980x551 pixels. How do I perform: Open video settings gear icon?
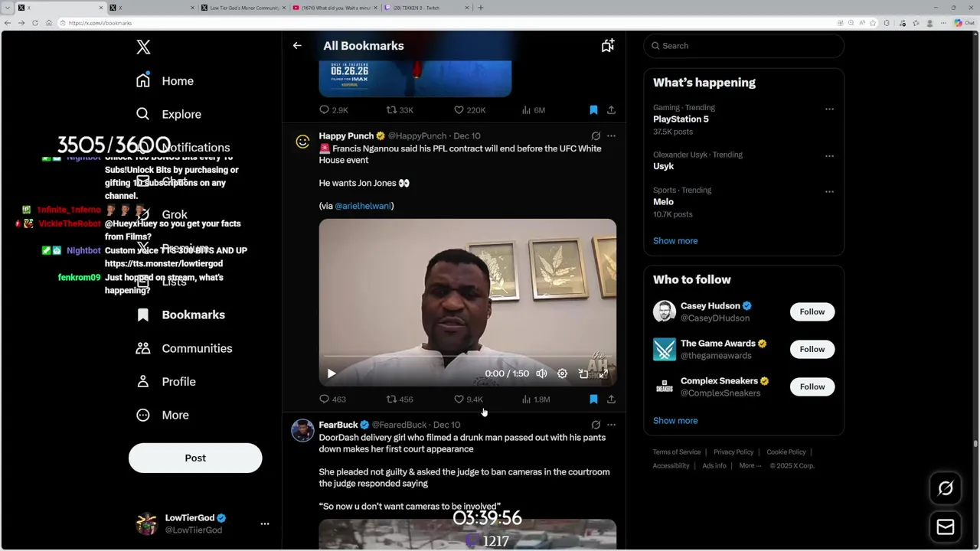click(562, 373)
